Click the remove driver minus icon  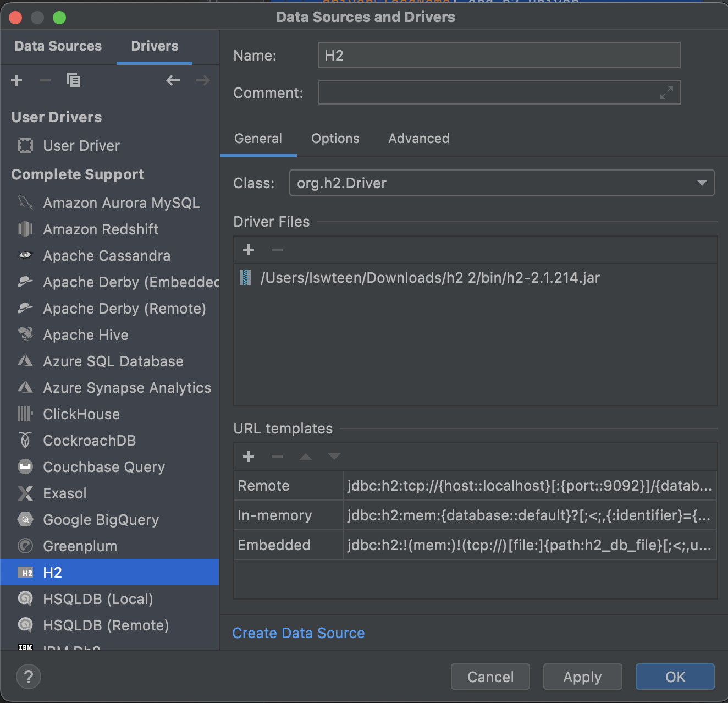45,80
